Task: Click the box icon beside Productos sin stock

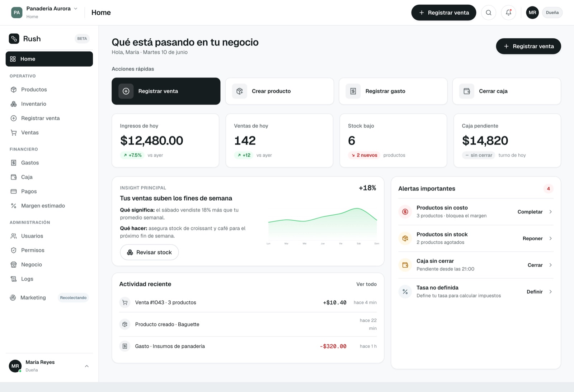Action: tap(405, 238)
